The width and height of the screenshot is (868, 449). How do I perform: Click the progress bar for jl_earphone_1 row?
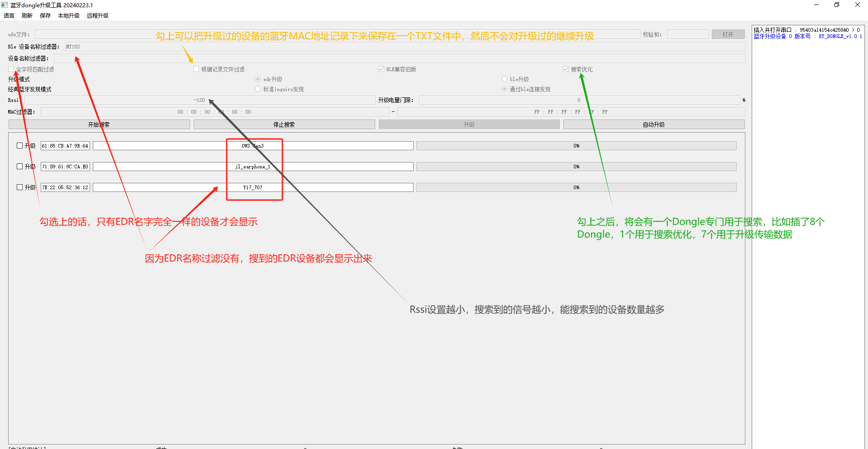pyautogui.click(x=577, y=167)
